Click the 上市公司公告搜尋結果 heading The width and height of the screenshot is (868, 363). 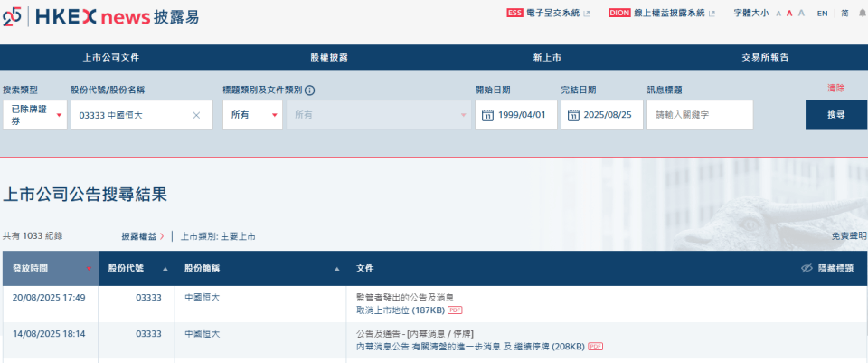[x=85, y=195]
